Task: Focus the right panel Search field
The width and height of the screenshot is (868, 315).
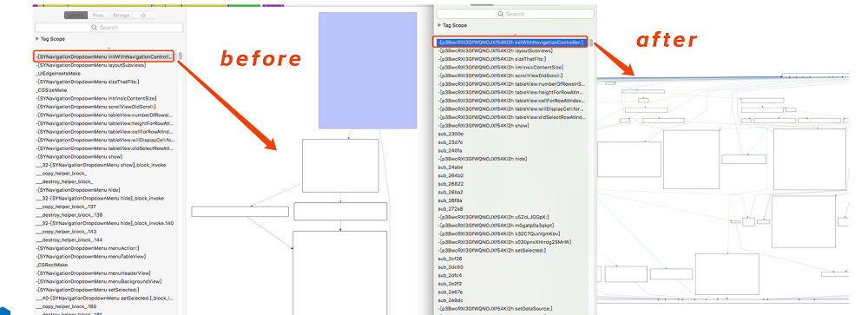Action: pyautogui.click(x=516, y=14)
